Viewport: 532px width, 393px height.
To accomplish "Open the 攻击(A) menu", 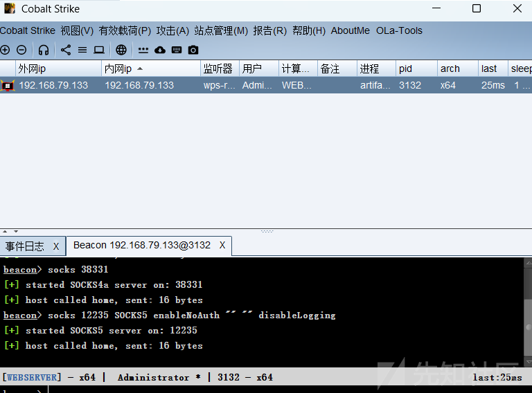I will (x=172, y=30).
